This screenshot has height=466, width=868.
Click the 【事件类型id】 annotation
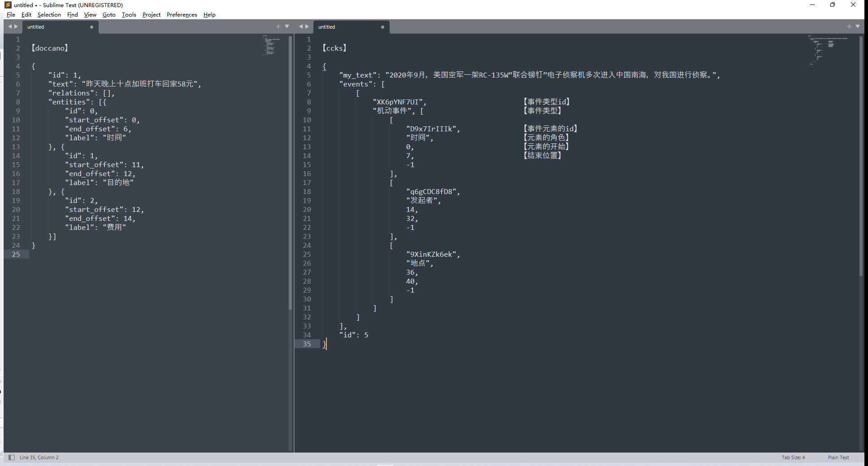point(547,102)
